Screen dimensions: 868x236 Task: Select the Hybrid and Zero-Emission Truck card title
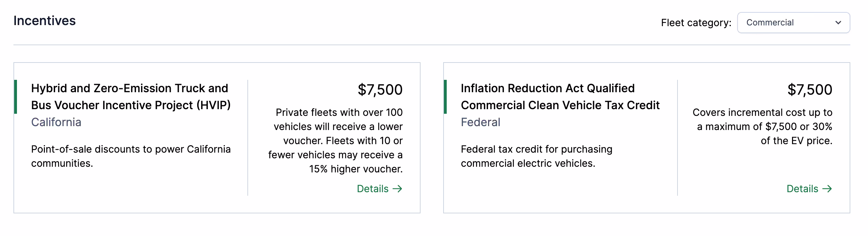(131, 96)
